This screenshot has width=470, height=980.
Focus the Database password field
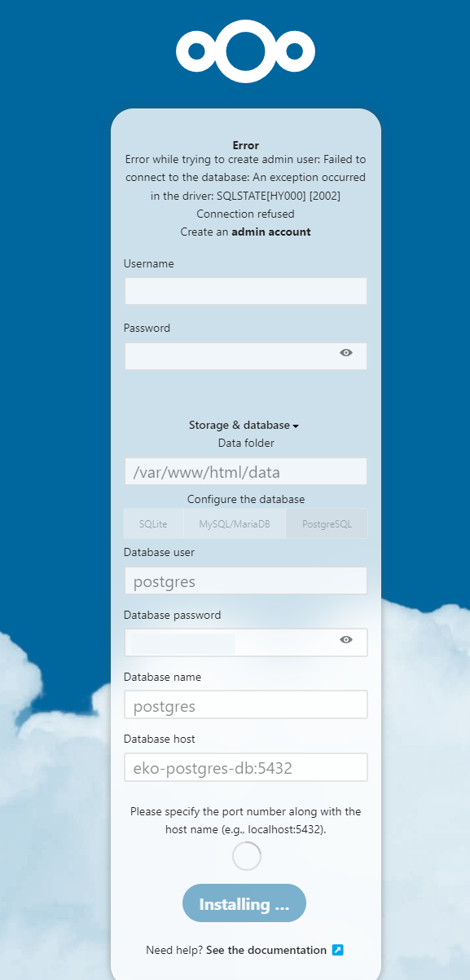click(245, 642)
